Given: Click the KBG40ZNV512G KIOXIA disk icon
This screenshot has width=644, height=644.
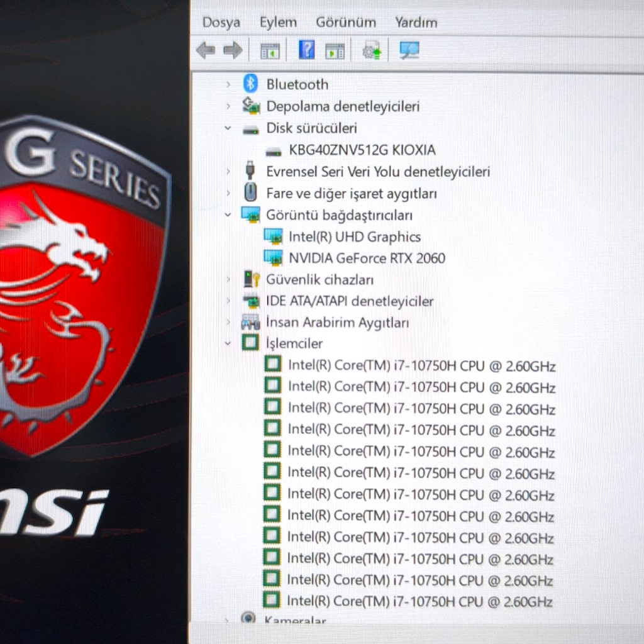Looking at the screenshot, I should click(273, 152).
